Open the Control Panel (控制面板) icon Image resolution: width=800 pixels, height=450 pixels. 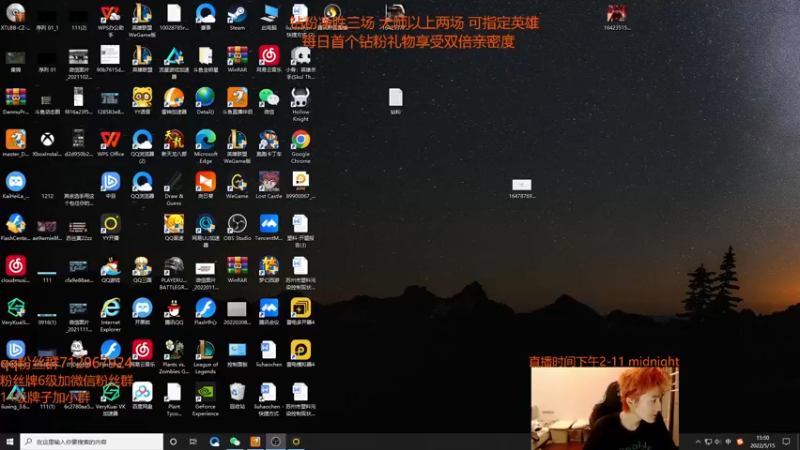(237, 353)
